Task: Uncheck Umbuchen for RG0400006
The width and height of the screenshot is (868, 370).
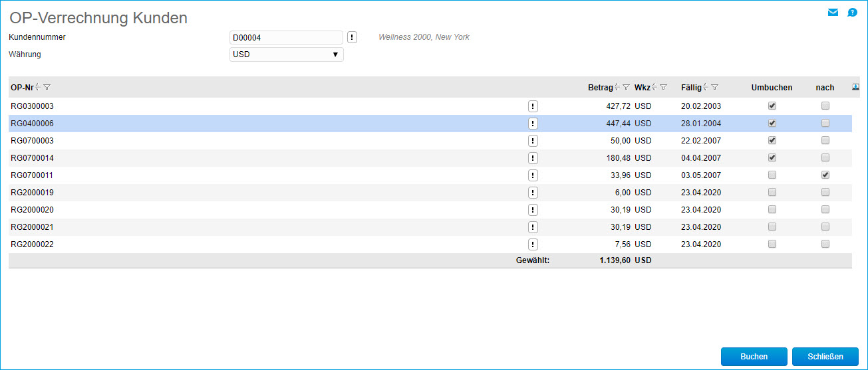Action: point(772,124)
